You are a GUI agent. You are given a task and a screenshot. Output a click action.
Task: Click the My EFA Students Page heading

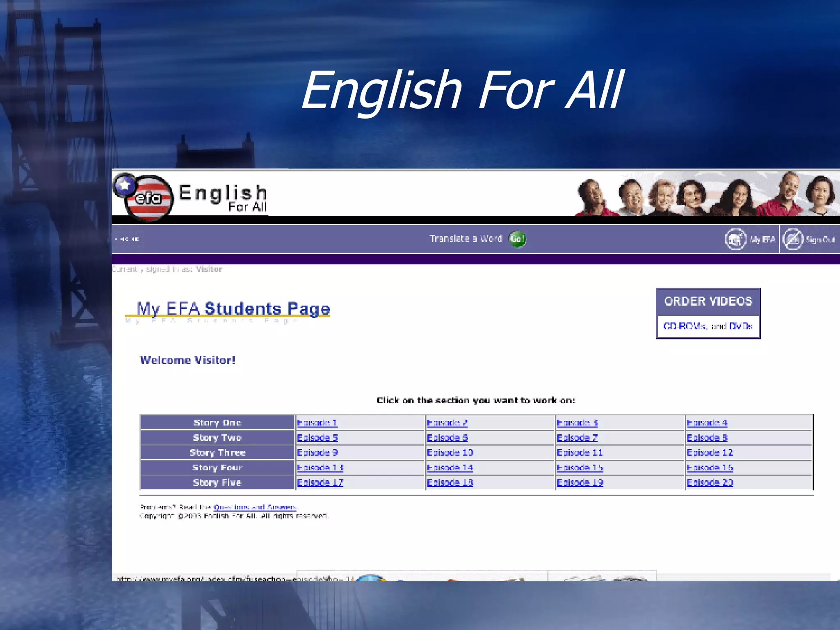pyautogui.click(x=233, y=308)
